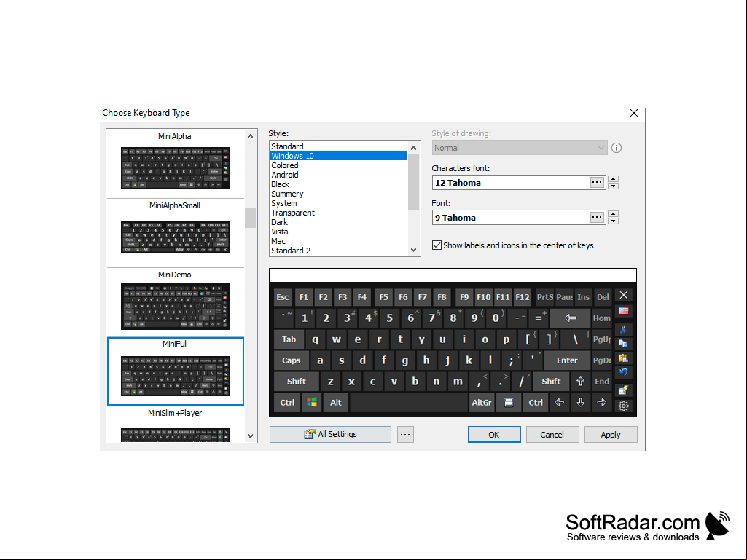
Task: Click the Copy icon on preview keyboard
Action: tap(623, 343)
